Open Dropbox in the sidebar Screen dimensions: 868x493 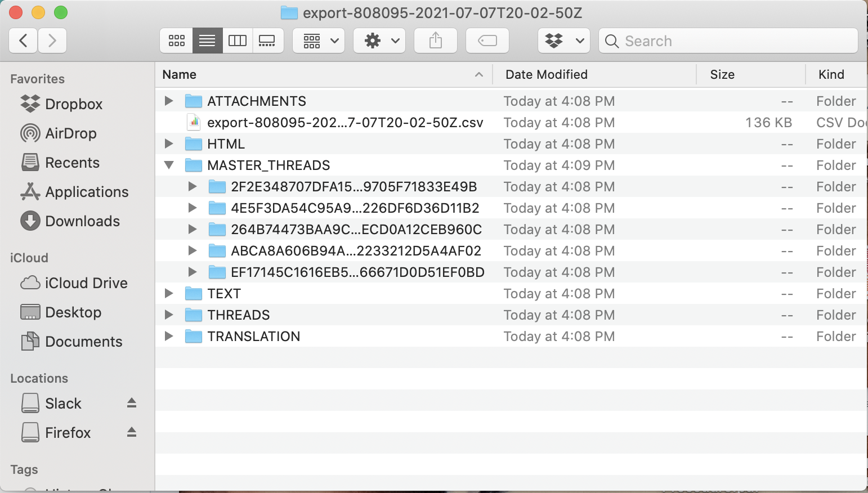(x=61, y=104)
